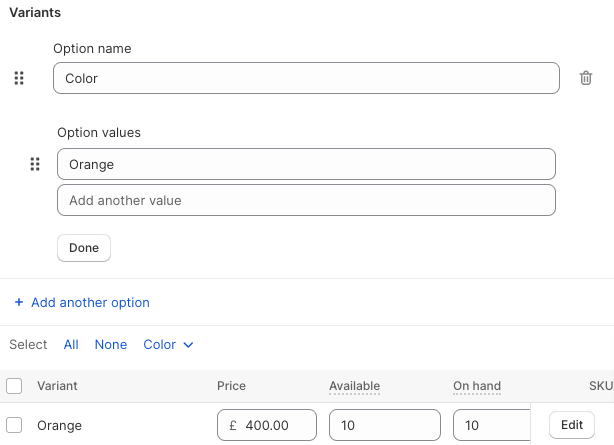Click the drag handle beside Option name
This screenshot has width=614, height=445.
pyautogui.click(x=19, y=78)
